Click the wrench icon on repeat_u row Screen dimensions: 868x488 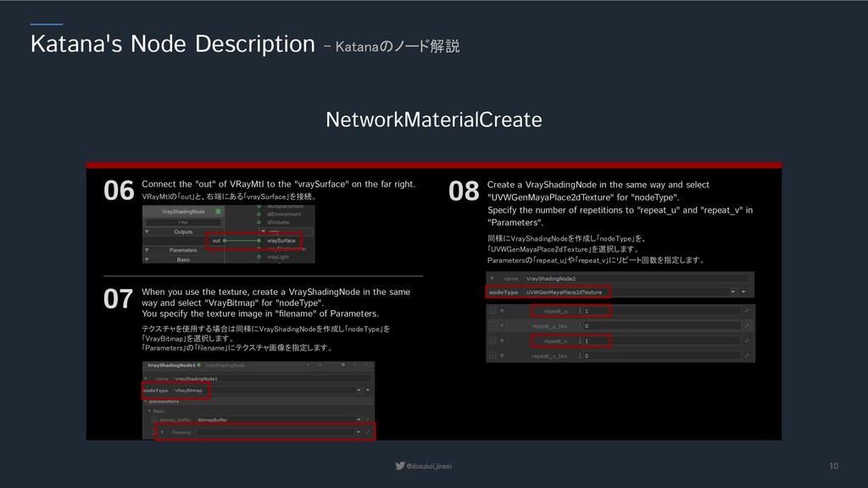coord(747,311)
